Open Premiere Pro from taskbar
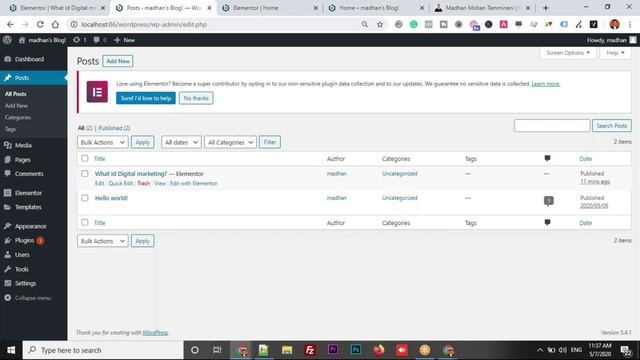Image resolution: width=640 pixels, height=360 pixels. pos(333,350)
